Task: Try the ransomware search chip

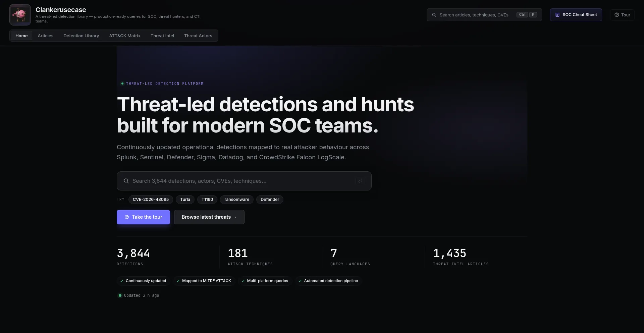Action: click(237, 200)
